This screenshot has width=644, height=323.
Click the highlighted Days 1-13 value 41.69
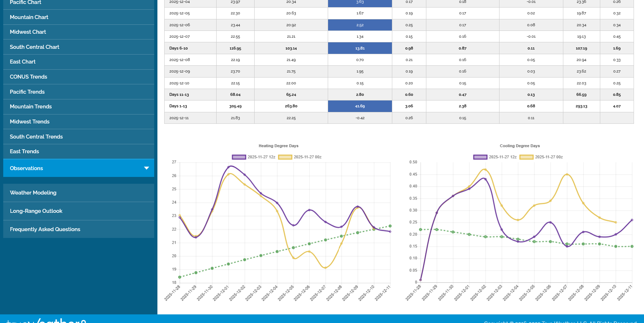point(360,106)
